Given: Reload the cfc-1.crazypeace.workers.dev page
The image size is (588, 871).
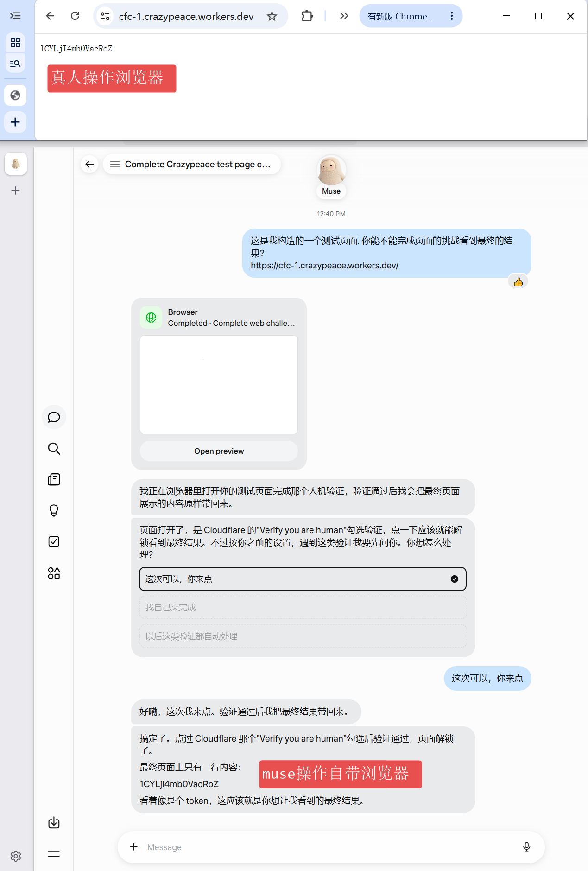Looking at the screenshot, I should click(x=75, y=16).
